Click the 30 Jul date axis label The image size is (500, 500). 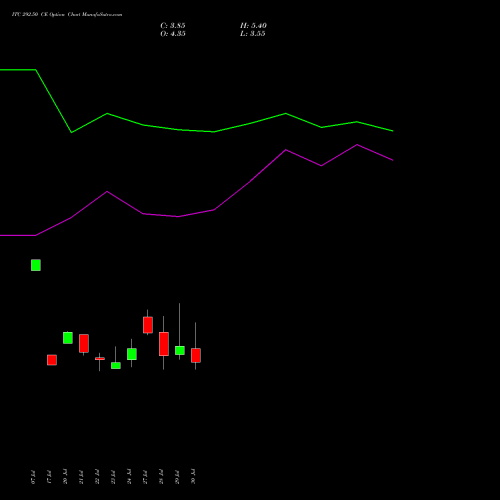click(193, 477)
